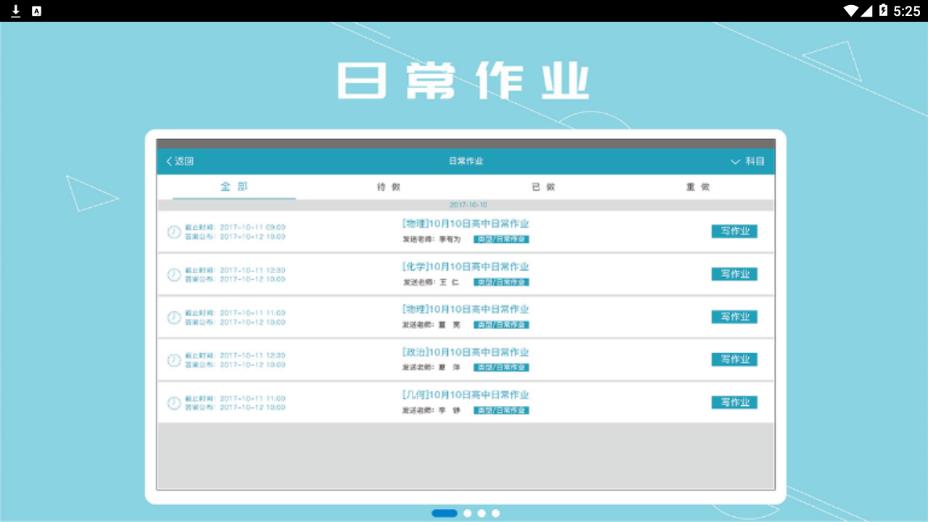The image size is (928, 522).
Task: Click clock icon beside the chemistry homework
Action: click(x=174, y=275)
